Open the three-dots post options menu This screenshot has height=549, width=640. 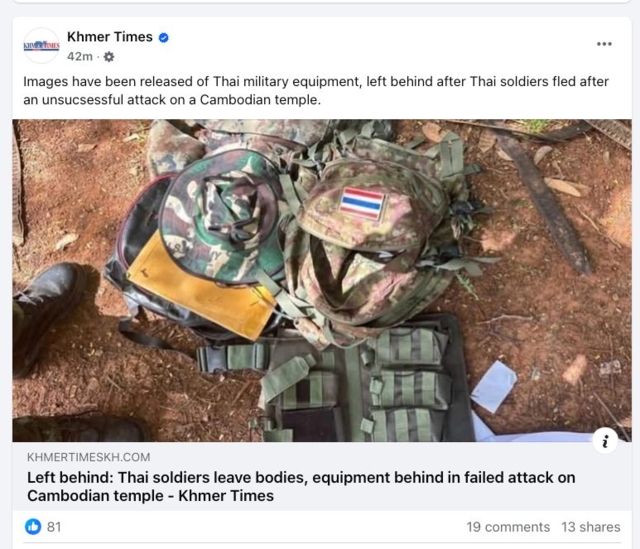604,44
